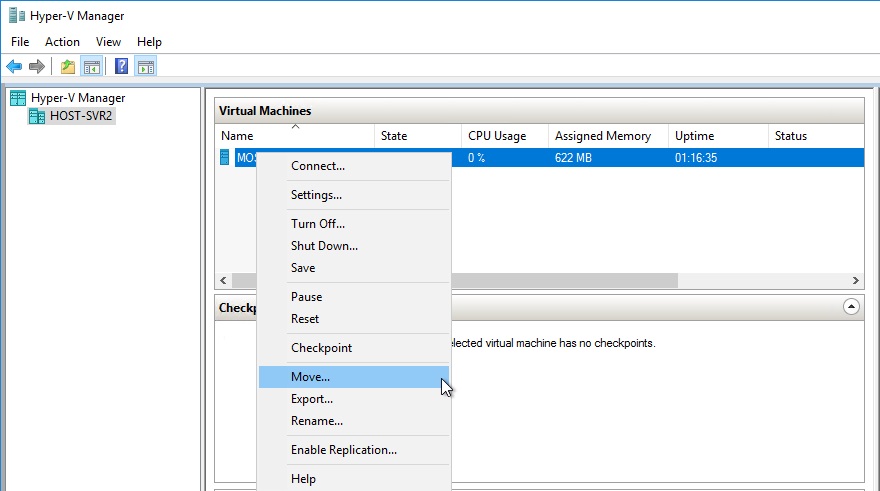
Task: Sort by Assigned Memory column header
Action: [602, 136]
